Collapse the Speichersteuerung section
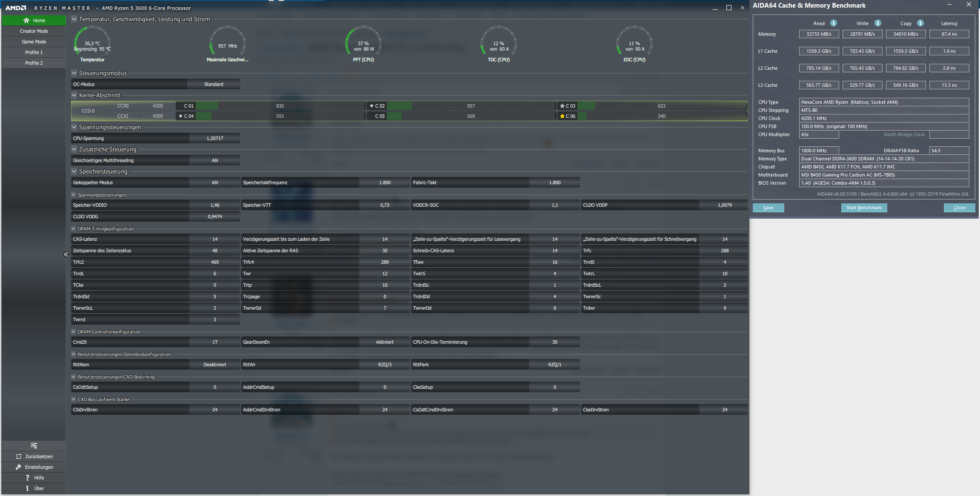980x496 pixels. tap(74, 171)
